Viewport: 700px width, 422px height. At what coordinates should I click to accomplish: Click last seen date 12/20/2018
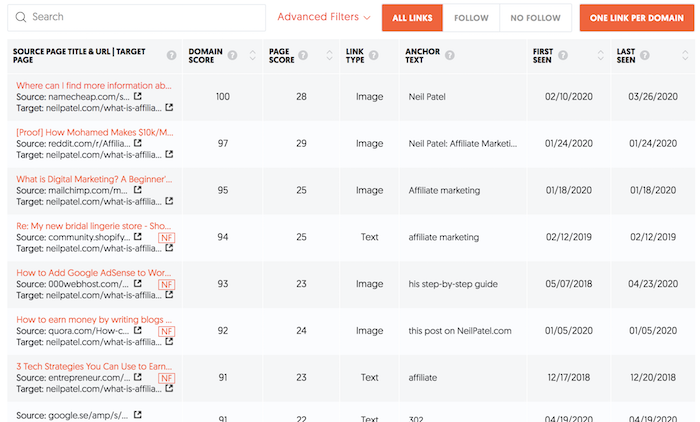(653, 378)
